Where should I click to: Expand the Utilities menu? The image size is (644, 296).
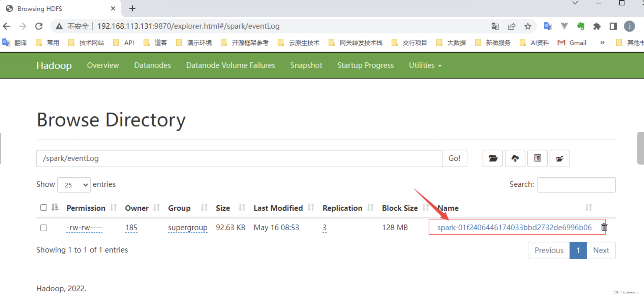[425, 65]
